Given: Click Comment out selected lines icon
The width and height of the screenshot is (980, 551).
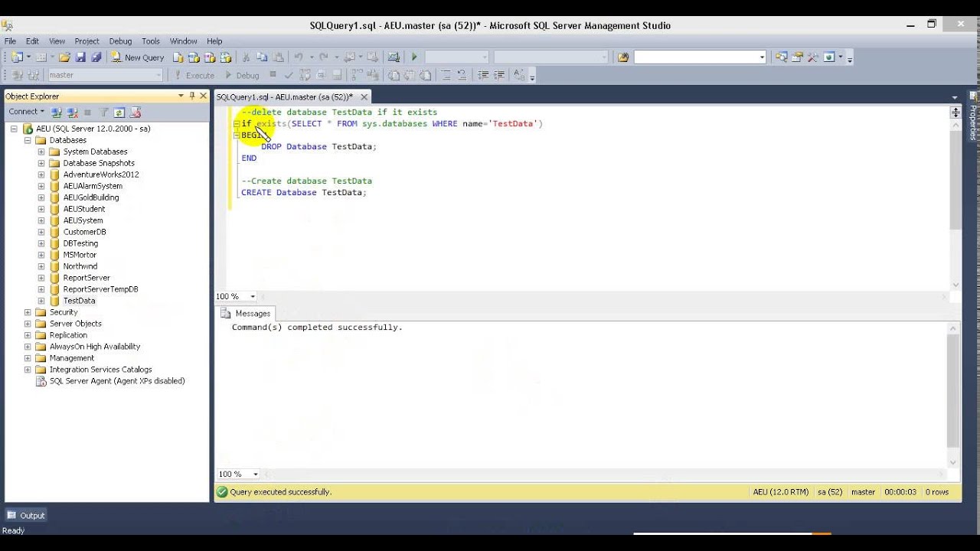Looking at the screenshot, I should coord(446,75).
